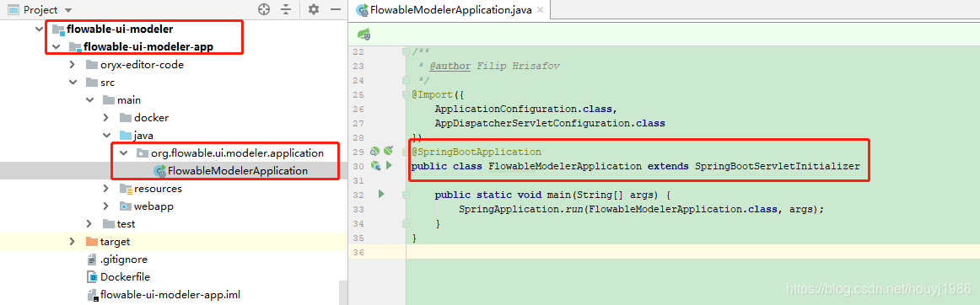The image size is (980, 305).
Task: Select FlowableModelerApplication class in the tree
Action: [x=238, y=171]
